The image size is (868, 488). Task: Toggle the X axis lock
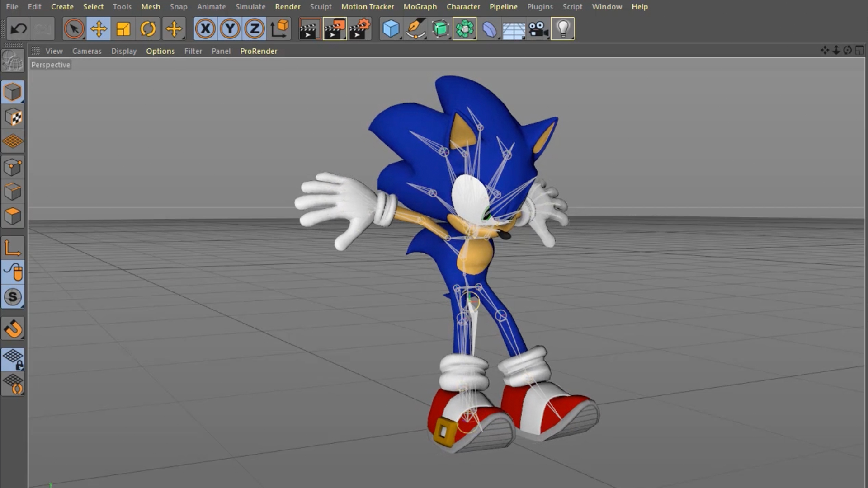(x=205, y=29)
